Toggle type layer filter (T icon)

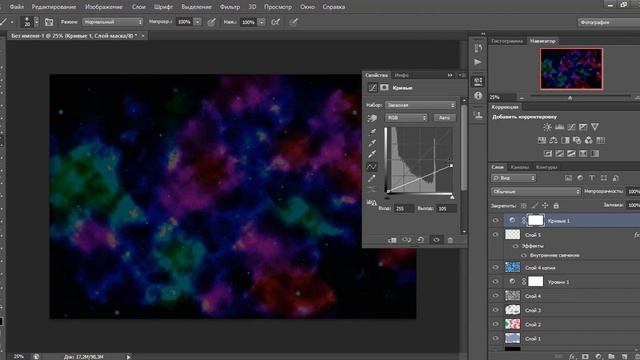pos(592,178)
